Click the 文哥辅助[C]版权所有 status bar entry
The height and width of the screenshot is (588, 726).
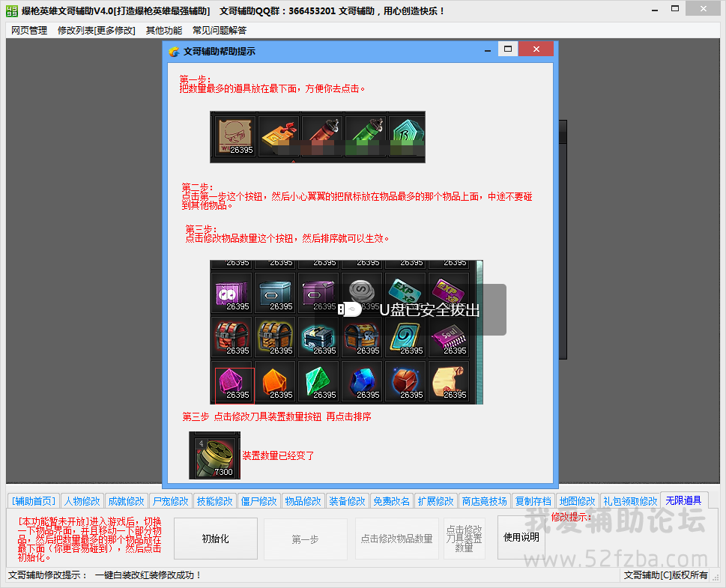(665, 575)
